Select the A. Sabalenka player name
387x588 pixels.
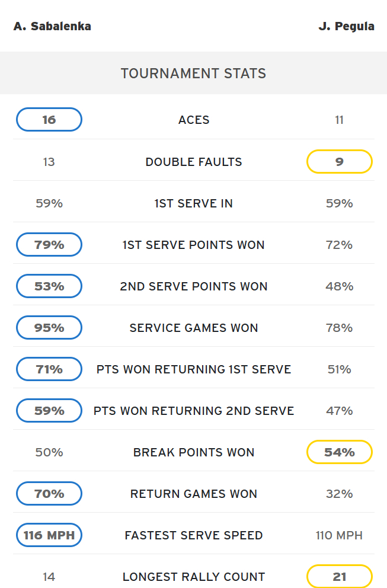coord(52,26)
